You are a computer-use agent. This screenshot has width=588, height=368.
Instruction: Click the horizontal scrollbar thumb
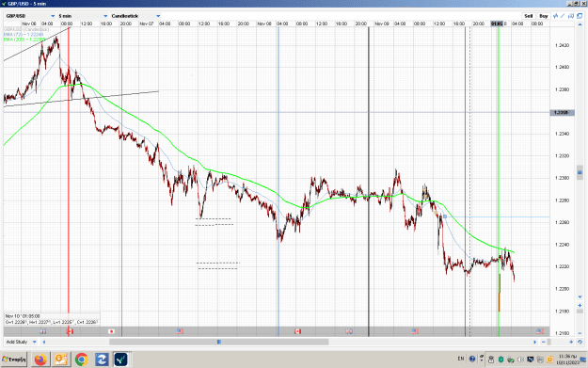[219, 342]
